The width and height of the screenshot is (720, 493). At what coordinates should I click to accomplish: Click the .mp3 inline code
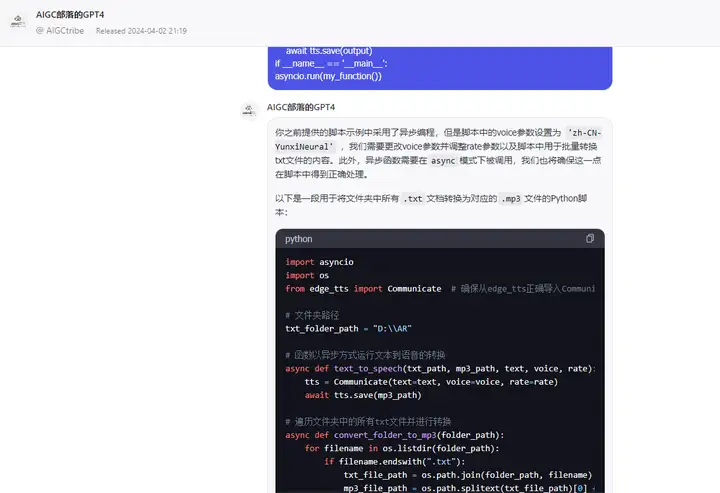tap(511, 199)
